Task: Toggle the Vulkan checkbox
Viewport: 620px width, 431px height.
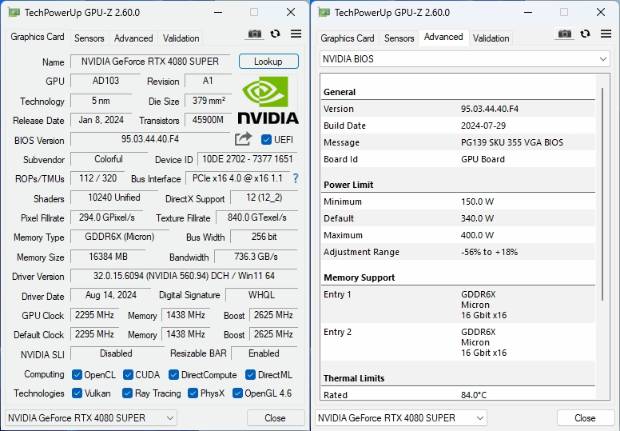Action: (77, 393)
